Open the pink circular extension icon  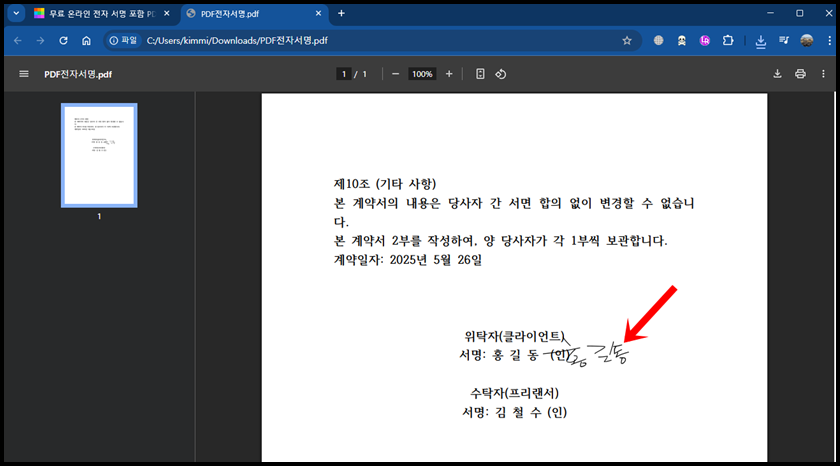click(704, 41)
